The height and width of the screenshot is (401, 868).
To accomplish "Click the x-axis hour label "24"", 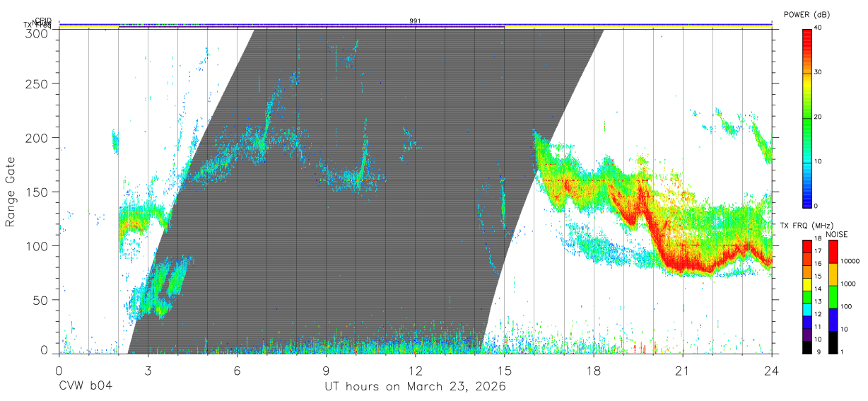I will point(771,370).
